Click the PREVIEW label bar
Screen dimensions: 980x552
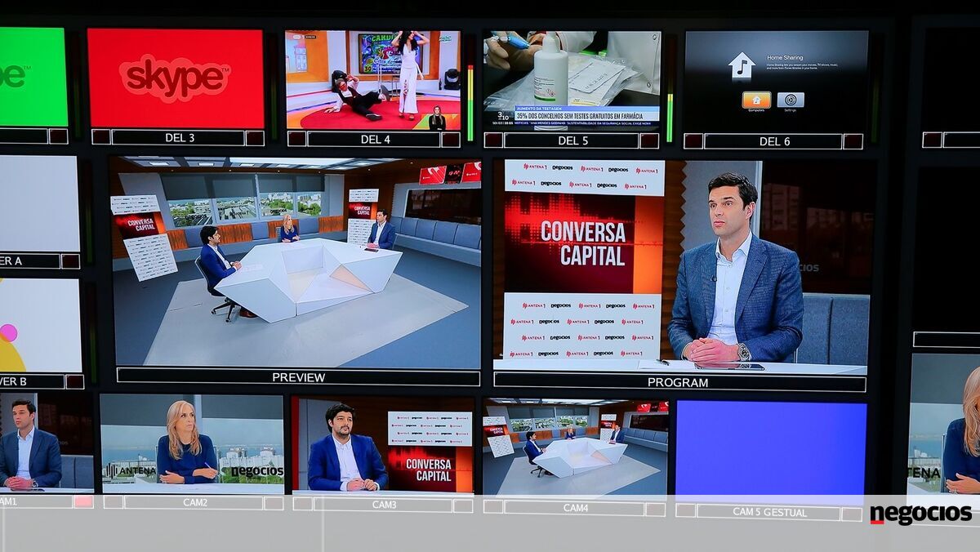click(298, 377)
